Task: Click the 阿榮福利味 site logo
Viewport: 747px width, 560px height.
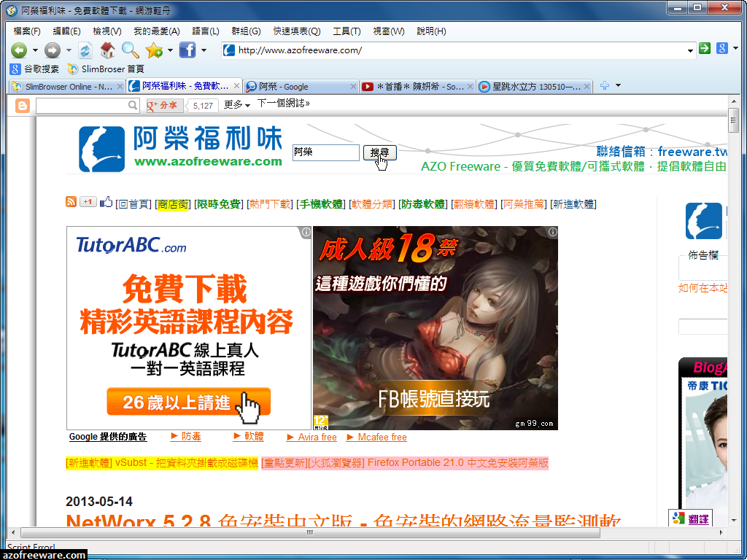Action: point(181,148)
